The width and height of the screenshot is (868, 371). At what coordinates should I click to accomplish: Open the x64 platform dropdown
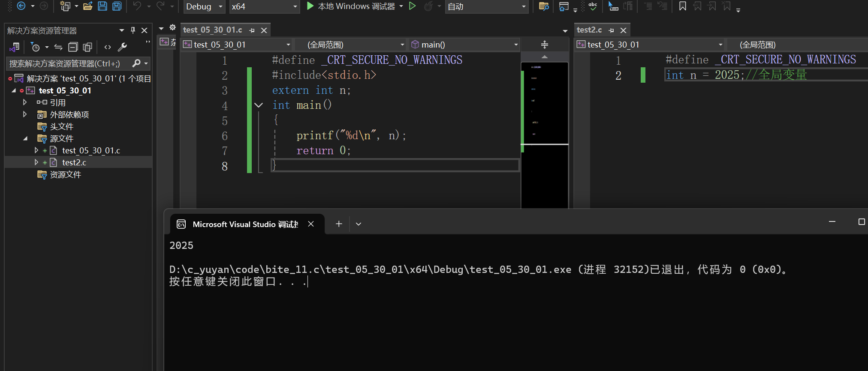pyautogui.click(x=264, y=6)
